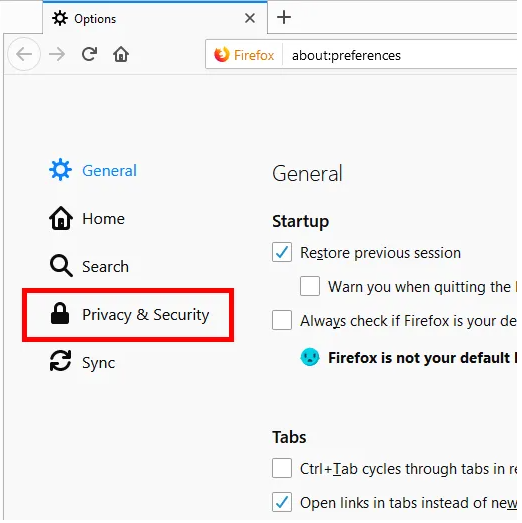Close the Options tab

tap(250, 18)
